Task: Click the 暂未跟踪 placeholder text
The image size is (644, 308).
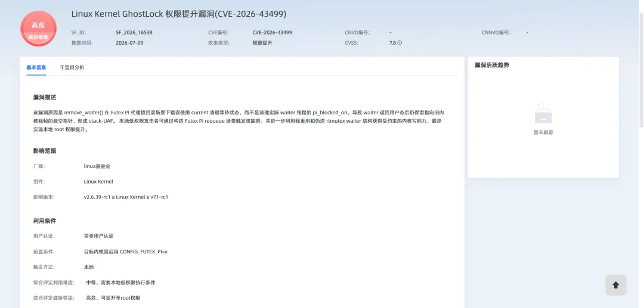Action: (x=543, y=132)
